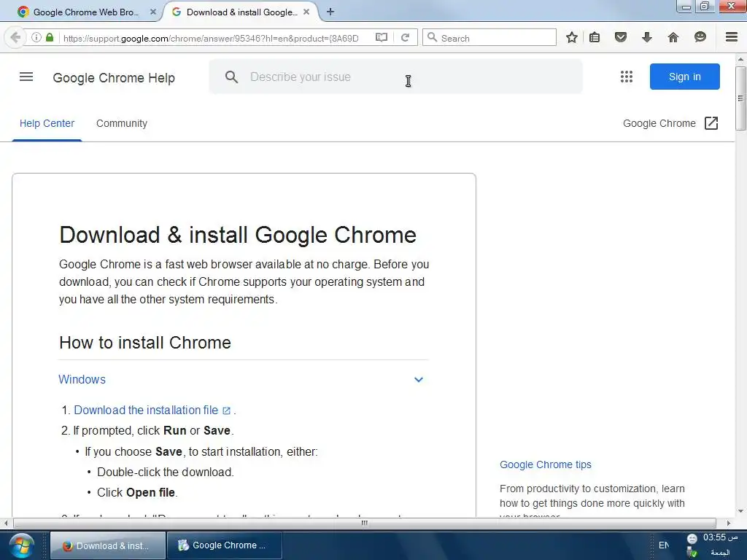The height and width of the screenshot is (560, 747).
Task: Click the Double-click the download bullet
Action: pyautogui.click(x=166, y=472)
